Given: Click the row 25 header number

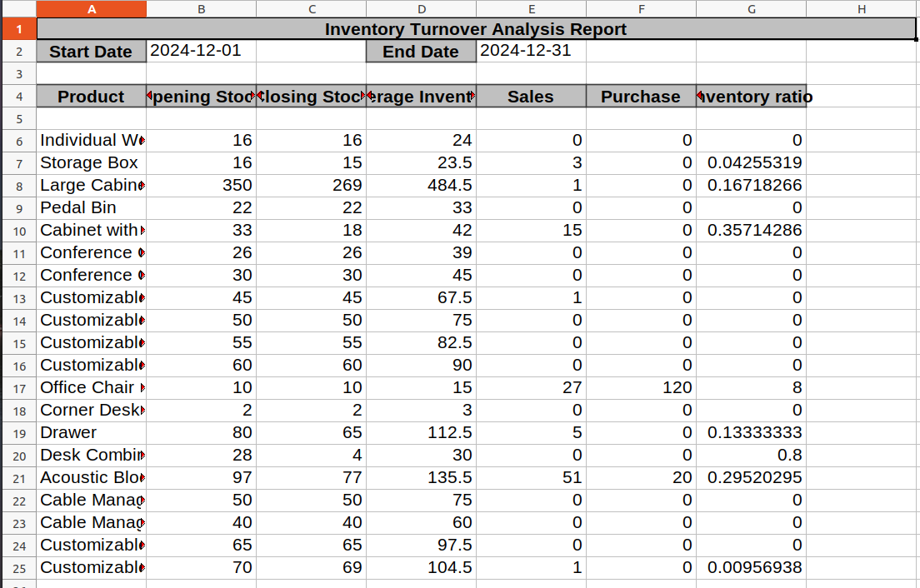Looking at the screenshot, I should 19,568.
